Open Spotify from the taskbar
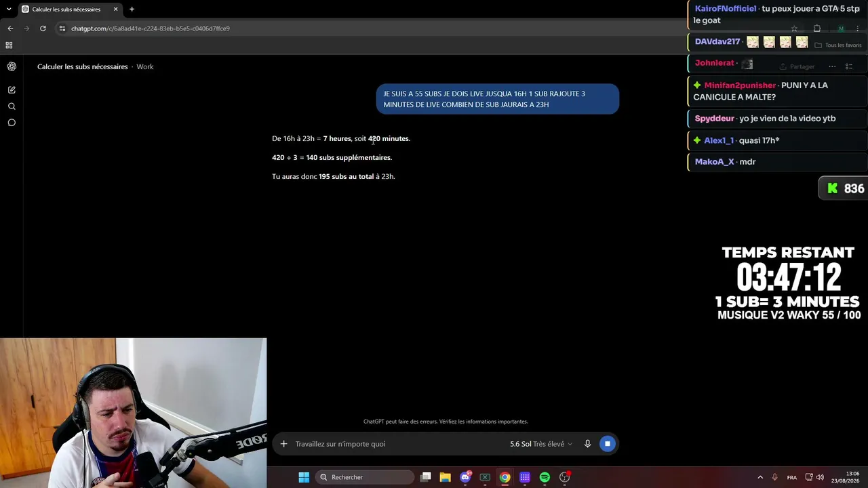Screen dimensions: 868x488 [545, 477]
